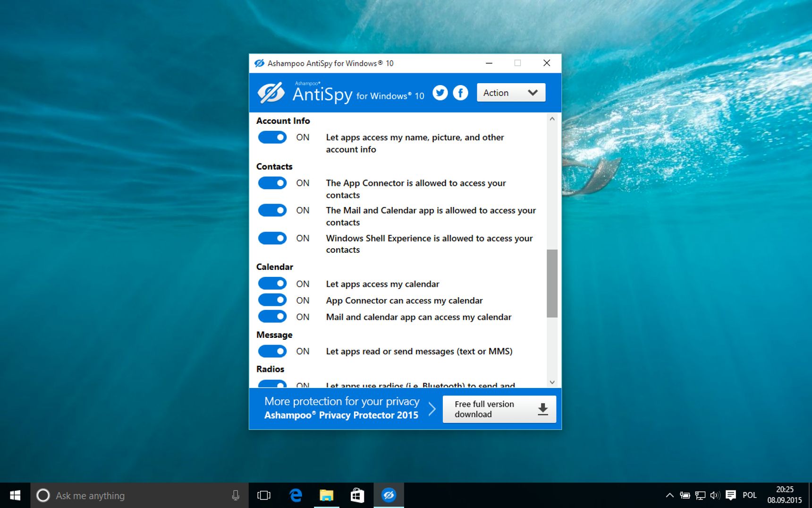Open File Explorer from the taskbar

326,495
